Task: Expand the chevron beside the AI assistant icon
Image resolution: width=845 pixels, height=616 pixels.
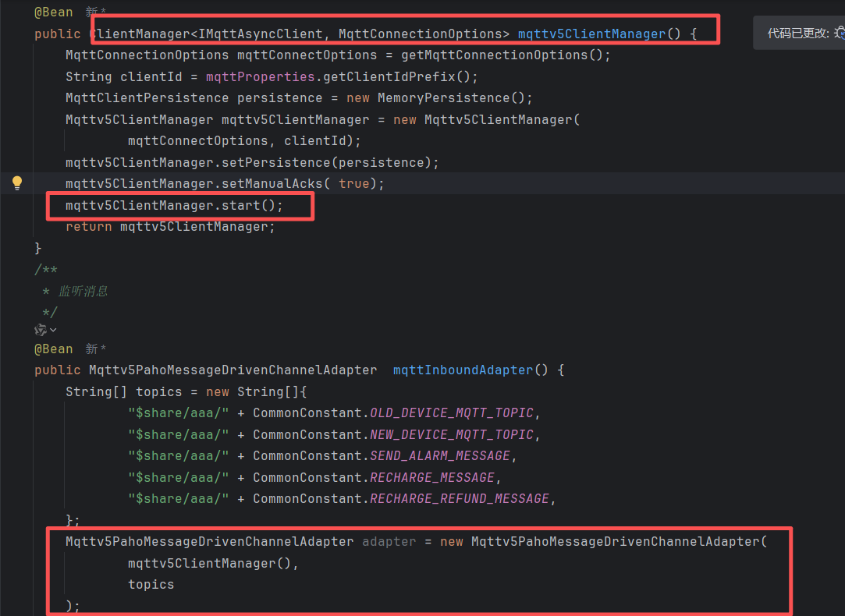Action: [53, 331]
